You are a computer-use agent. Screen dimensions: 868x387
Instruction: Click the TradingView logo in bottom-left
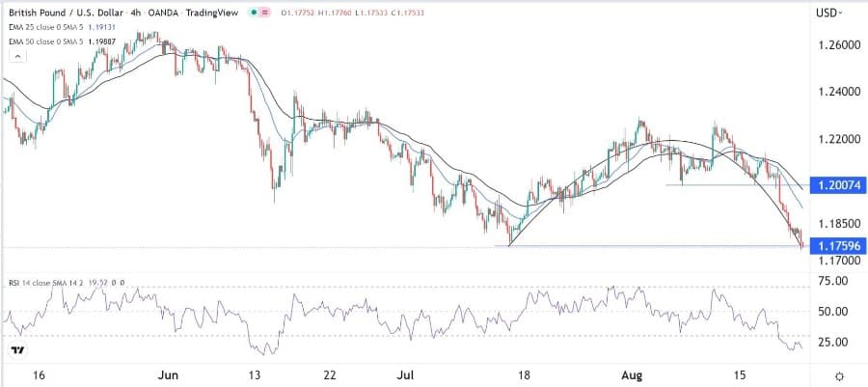(x=17, y=349)
